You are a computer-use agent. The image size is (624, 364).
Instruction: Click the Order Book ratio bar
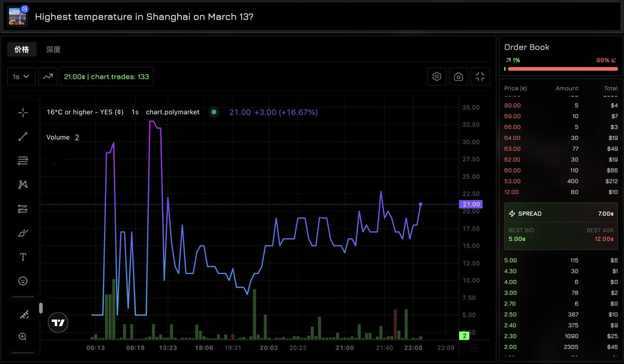(561, 69)
